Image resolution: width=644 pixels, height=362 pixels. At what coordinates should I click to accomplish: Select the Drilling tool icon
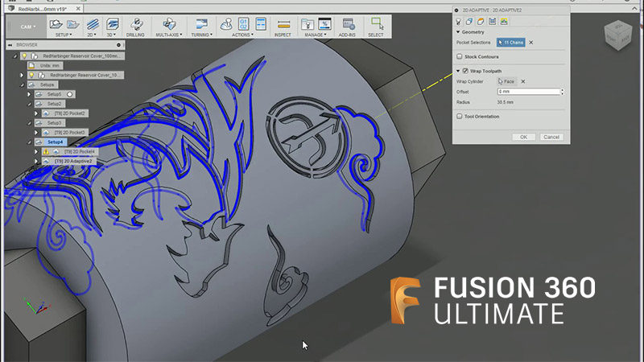[134, 24]
